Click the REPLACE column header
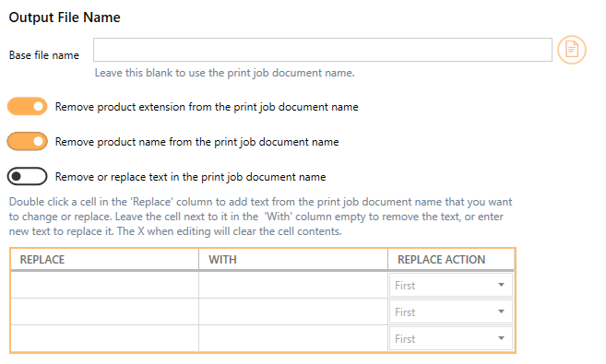 [x=104, y=259]
